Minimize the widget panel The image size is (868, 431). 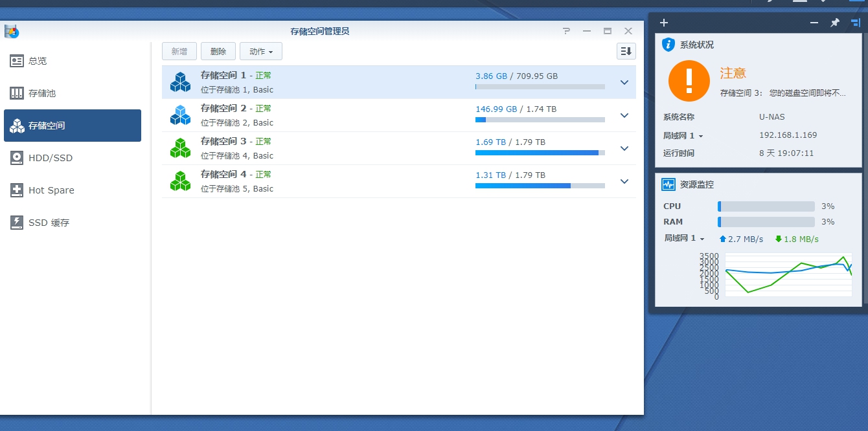[x=814, y=23]
